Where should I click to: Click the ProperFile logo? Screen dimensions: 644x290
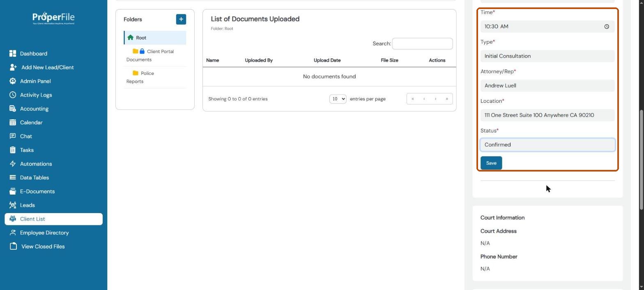(x=53, y=18)
